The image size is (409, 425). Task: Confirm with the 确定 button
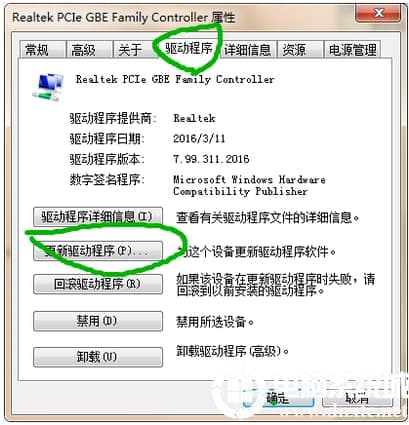coord(279,398)
